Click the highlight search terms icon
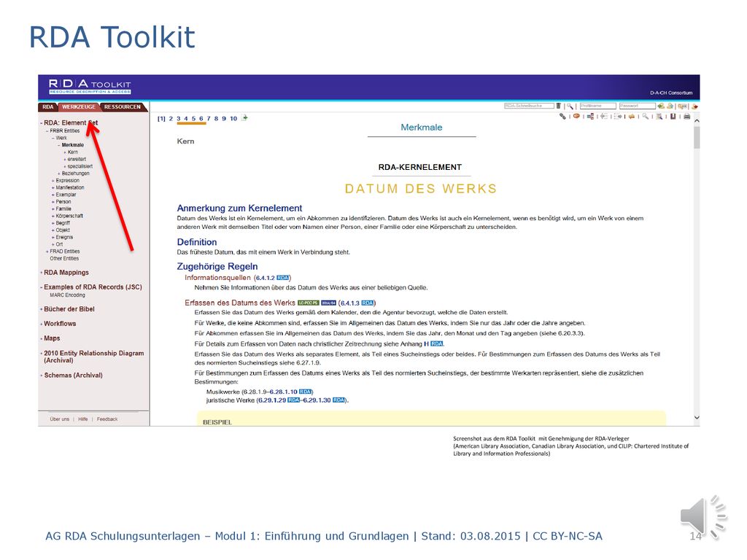Screen dimensions: 747x560 pos(659,116)
